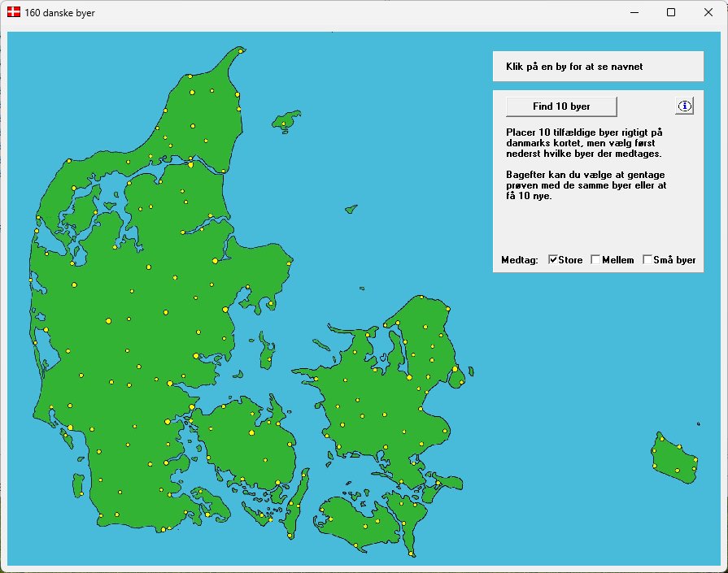Image resolution: width=728 pixels, height=573 pixels.
Task: Select the large Odense dot on Funen
Action: tap(251, 432)
